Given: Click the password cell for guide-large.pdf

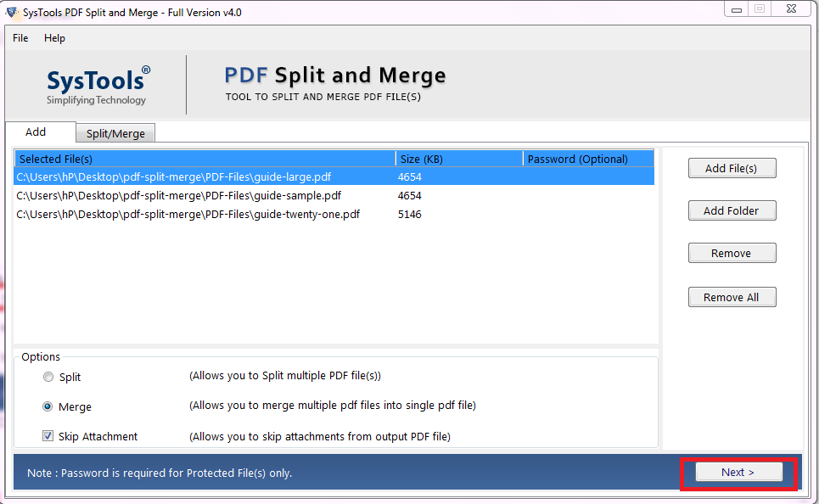Looking at the screenshot, I should 588,176.
